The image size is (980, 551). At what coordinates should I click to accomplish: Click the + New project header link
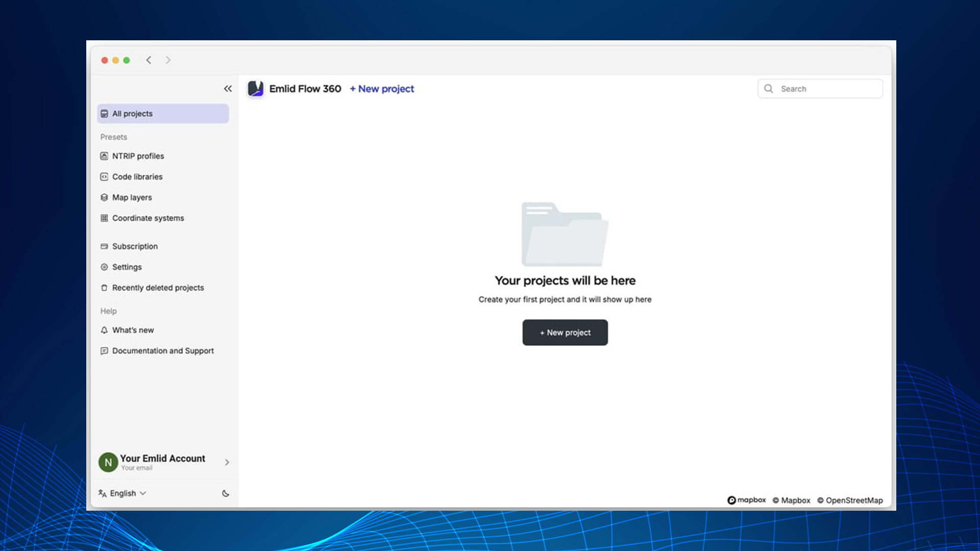tap(382, 89)
